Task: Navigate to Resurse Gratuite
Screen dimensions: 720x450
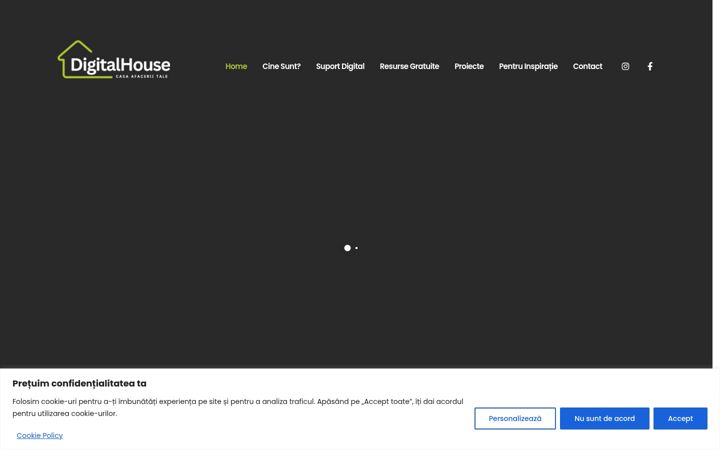Action: point(409,66)
